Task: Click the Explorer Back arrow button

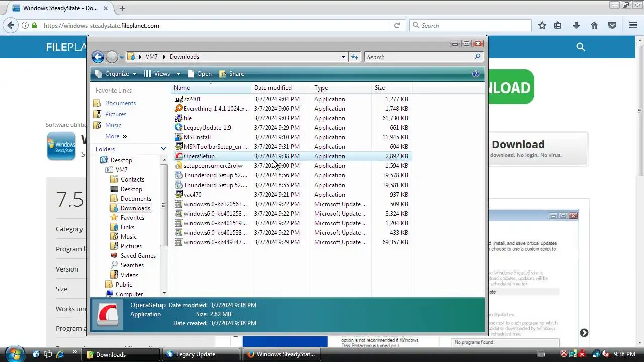Action: click(x=98, y=57)
